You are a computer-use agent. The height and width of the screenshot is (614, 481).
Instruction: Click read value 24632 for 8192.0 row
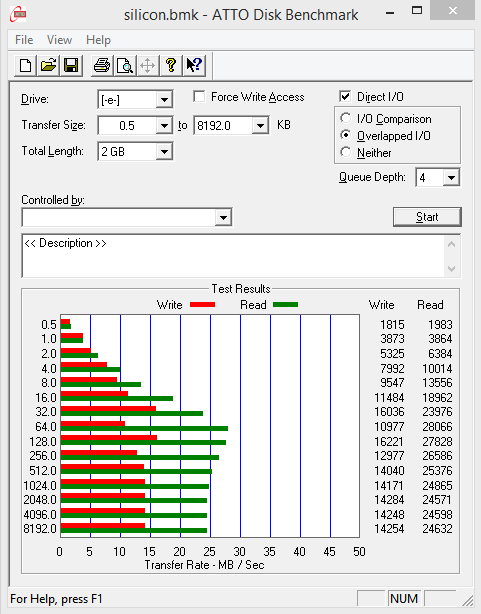point(437,529)
